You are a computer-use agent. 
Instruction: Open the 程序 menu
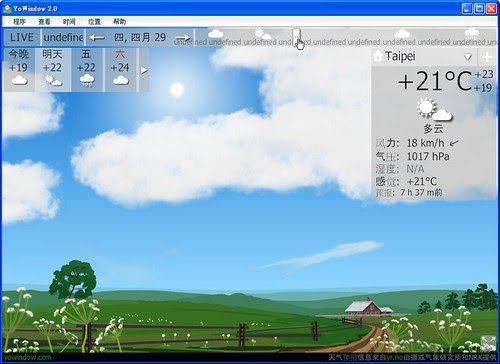coord(19,22)
